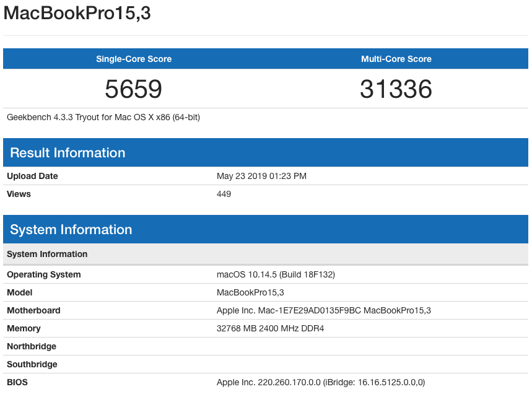Select the views count 449

pos(224,194)
